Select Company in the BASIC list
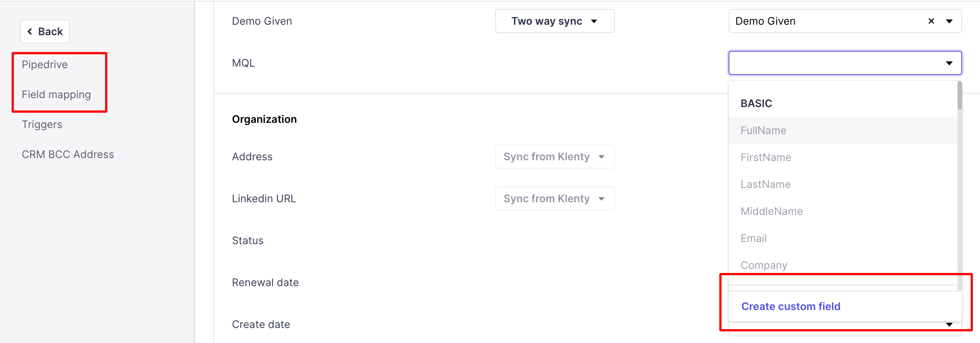Viewport: 980px width, 343px height. 763,265
